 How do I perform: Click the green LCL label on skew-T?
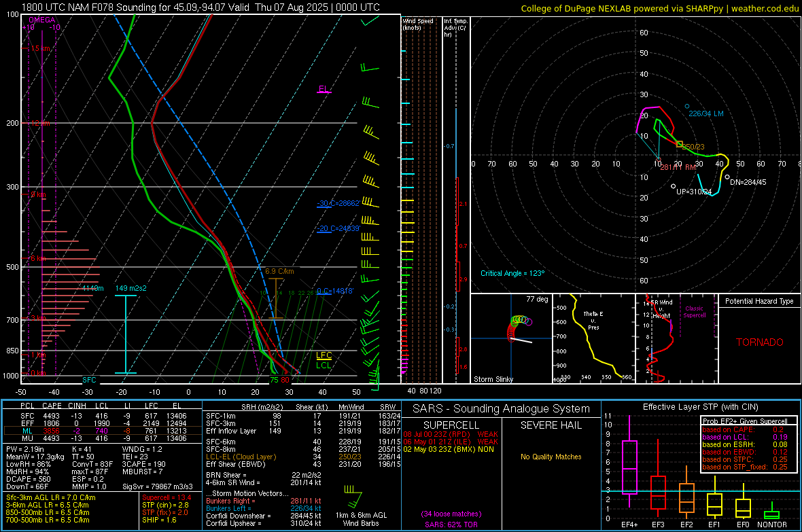pos(324,365)
